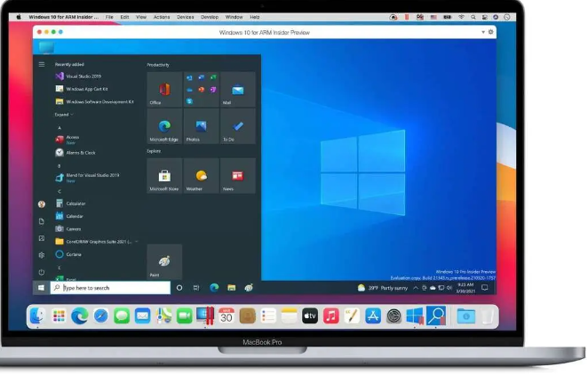Viewport: 588px width, 375px height.
Task: Open File Explorer from the taskbar
Action: point(231,288)
